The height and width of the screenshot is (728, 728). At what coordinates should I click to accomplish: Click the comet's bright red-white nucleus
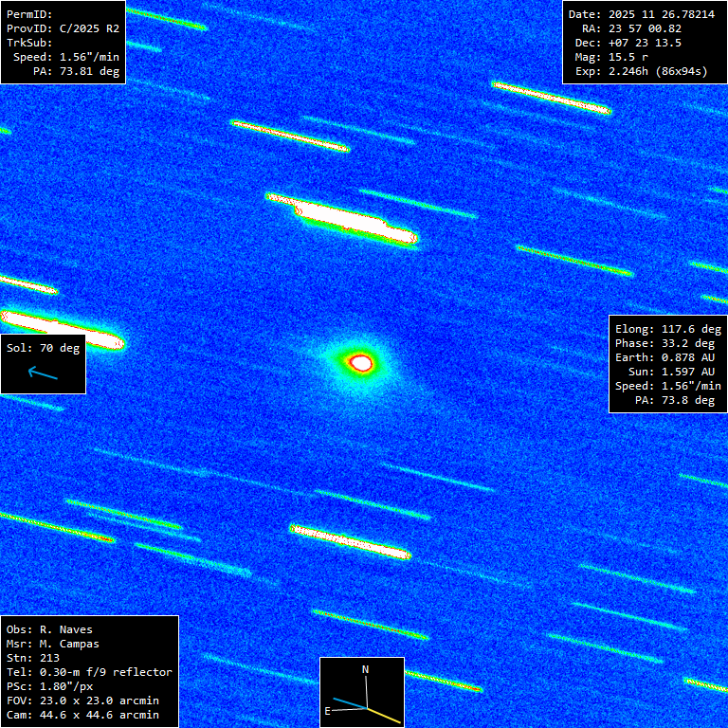[361, 361]
